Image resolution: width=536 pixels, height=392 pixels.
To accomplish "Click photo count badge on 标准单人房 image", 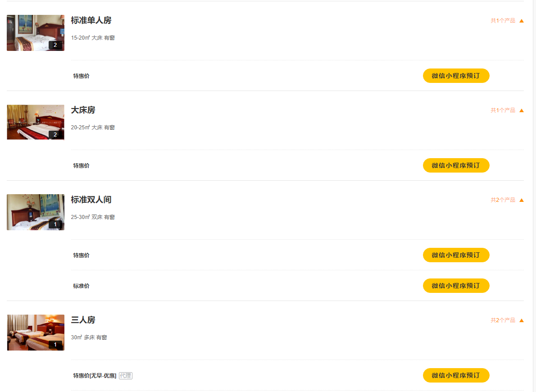I will click(55, 45).
